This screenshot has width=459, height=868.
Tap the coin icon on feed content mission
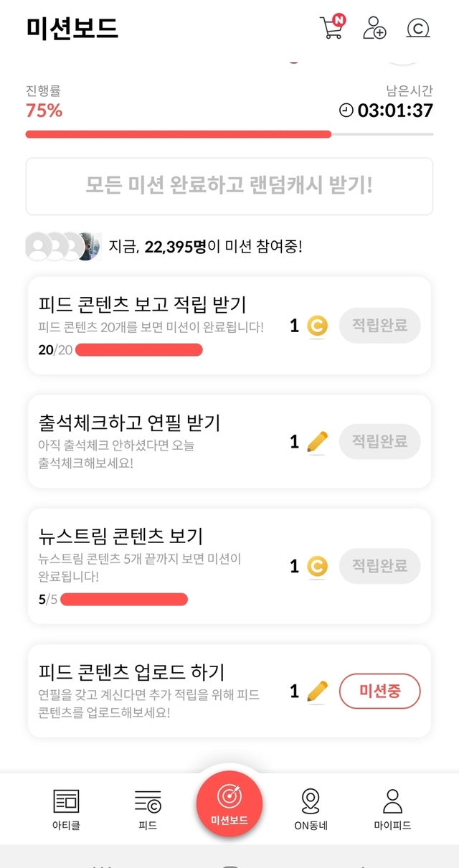coord(317,326)
